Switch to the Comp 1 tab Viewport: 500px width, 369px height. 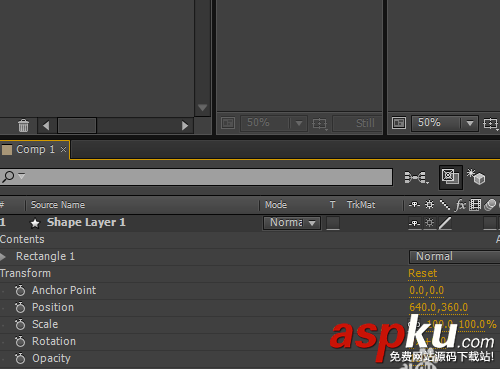coord(35,149)
